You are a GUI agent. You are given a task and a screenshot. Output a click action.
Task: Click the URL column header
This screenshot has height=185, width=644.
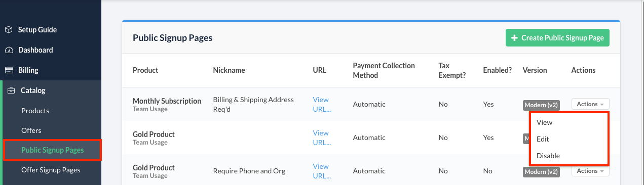320,70
